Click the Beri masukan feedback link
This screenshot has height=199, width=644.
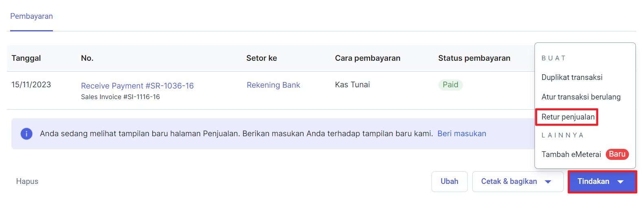click(462, 134)
